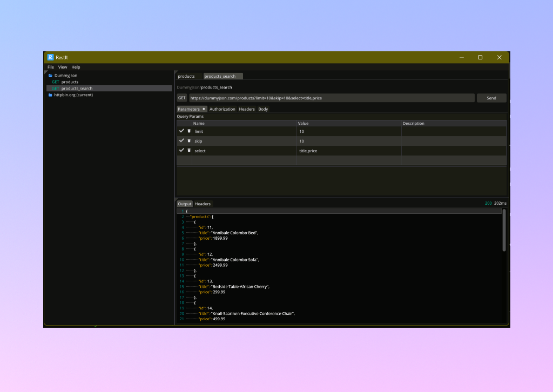Collapse the DummyJson collection
This screenshot has height=392, width=553.
coord(65,76)
